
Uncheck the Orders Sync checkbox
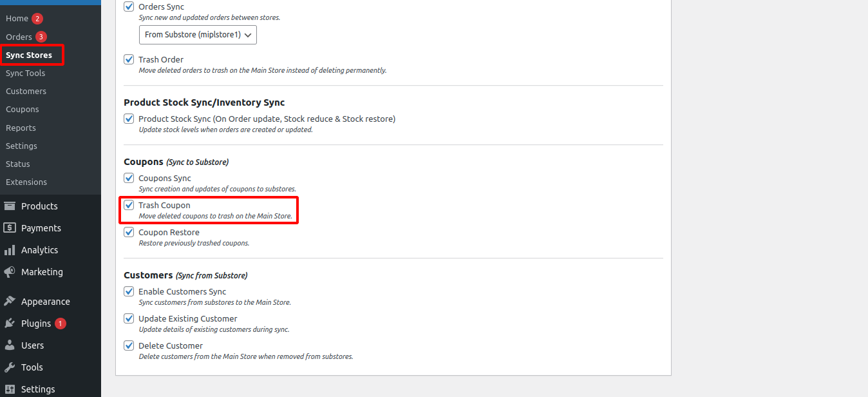(x=129, y=6)
